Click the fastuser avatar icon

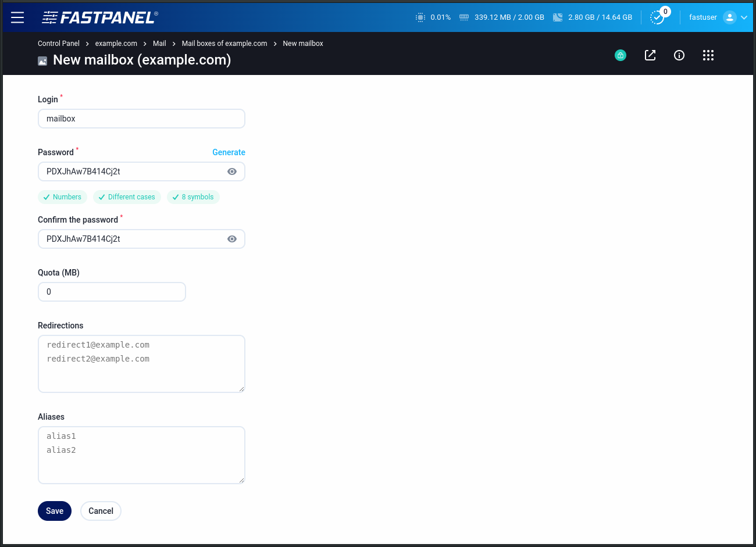click(730, 17)
